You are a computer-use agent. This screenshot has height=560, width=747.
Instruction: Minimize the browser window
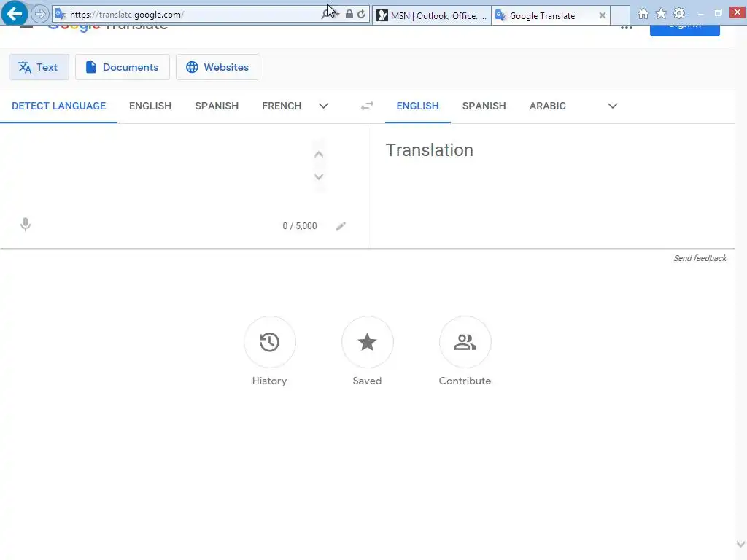(701, 14)
